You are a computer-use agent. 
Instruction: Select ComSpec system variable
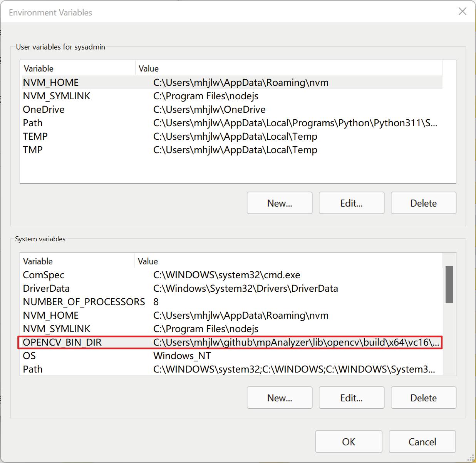click(x=44, y=275)
